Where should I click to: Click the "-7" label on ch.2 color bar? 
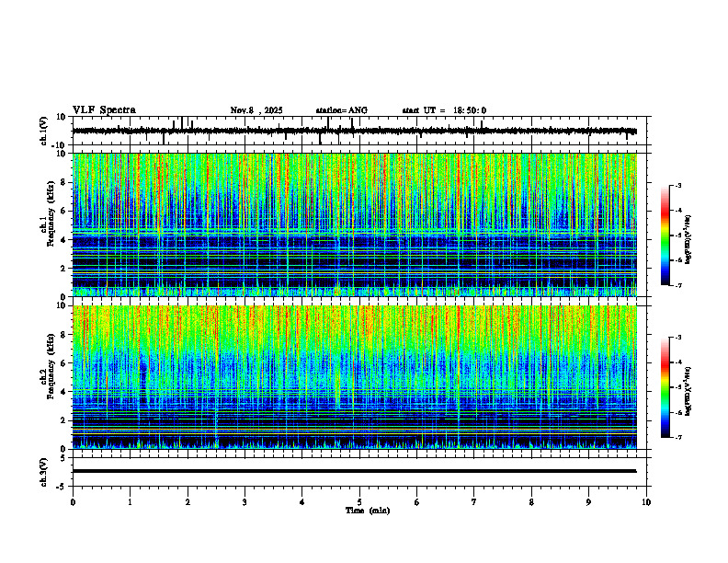[x=677, y=437]
